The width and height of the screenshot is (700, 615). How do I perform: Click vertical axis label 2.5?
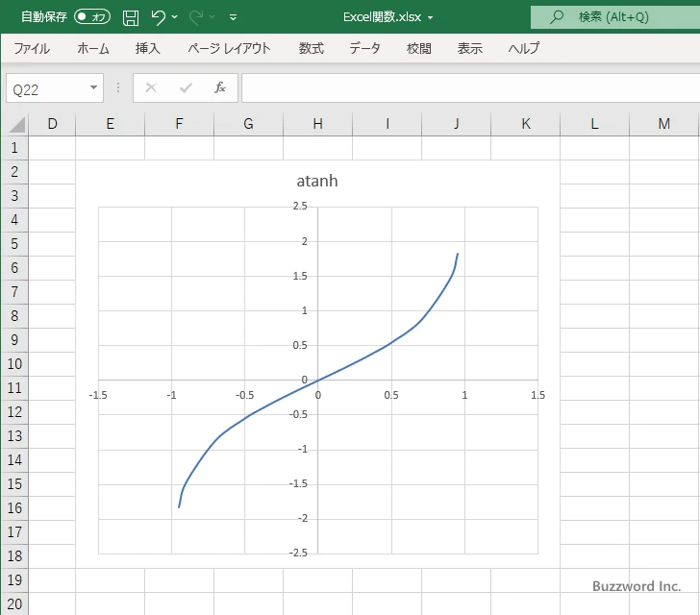[x=300, y=206]
